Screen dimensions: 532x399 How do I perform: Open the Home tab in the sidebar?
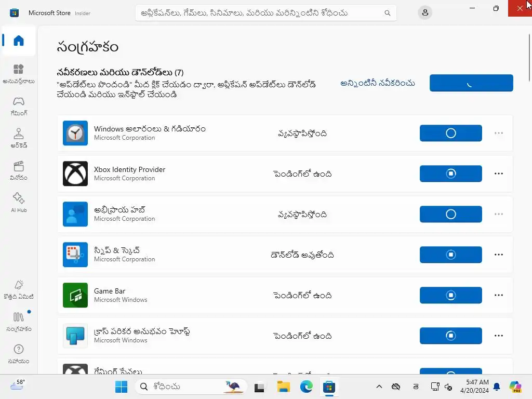19,41
